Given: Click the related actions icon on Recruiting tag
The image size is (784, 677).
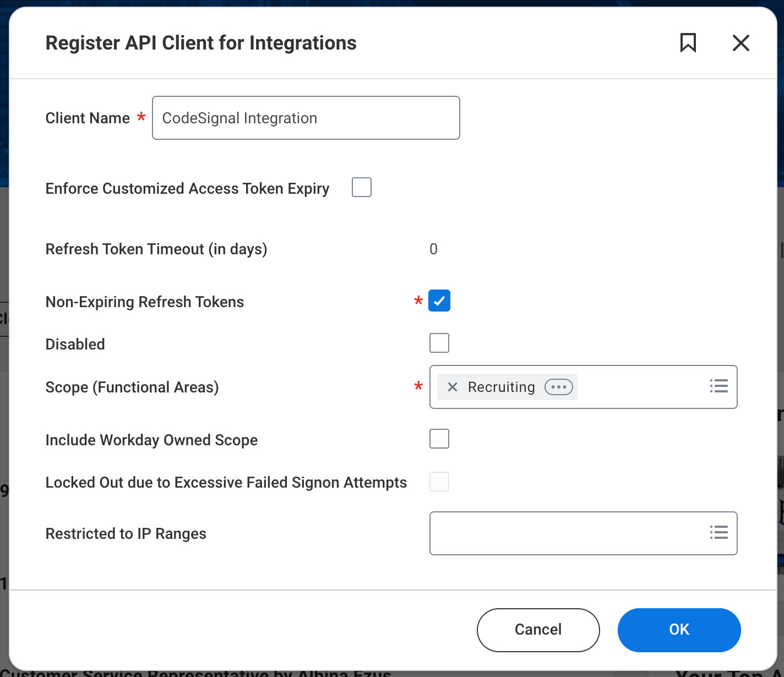Looking at the screenshot, I should (559, 387).
